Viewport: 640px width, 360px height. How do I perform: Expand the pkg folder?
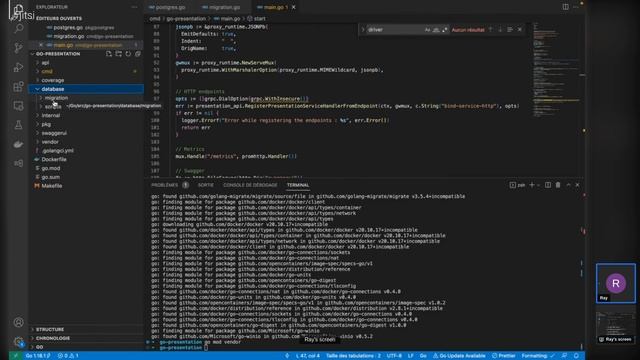tap(46, 124)
